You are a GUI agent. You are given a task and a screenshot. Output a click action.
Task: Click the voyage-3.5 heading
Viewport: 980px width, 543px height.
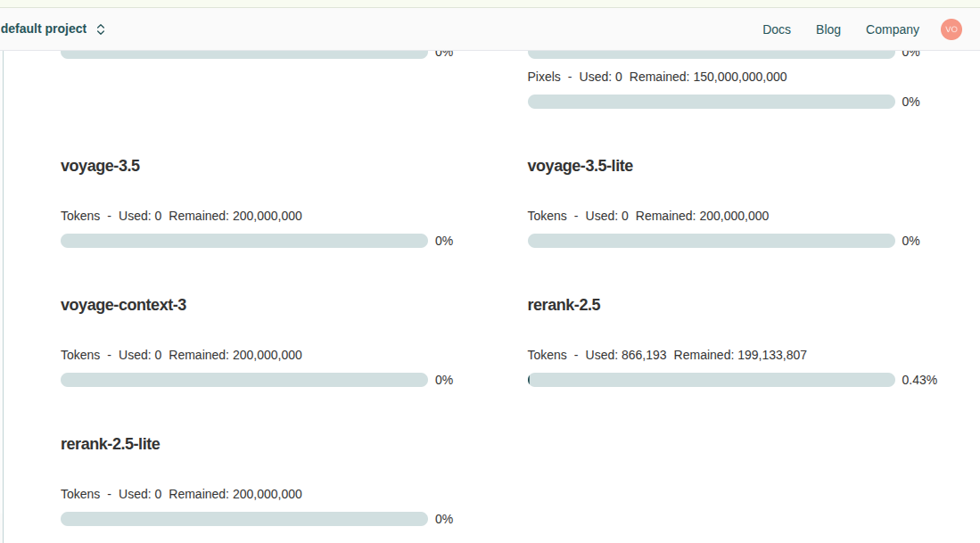coord(100,166)
